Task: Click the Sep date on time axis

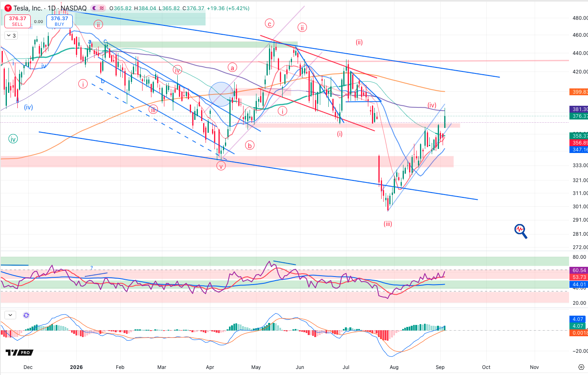Action: point(440,367)
